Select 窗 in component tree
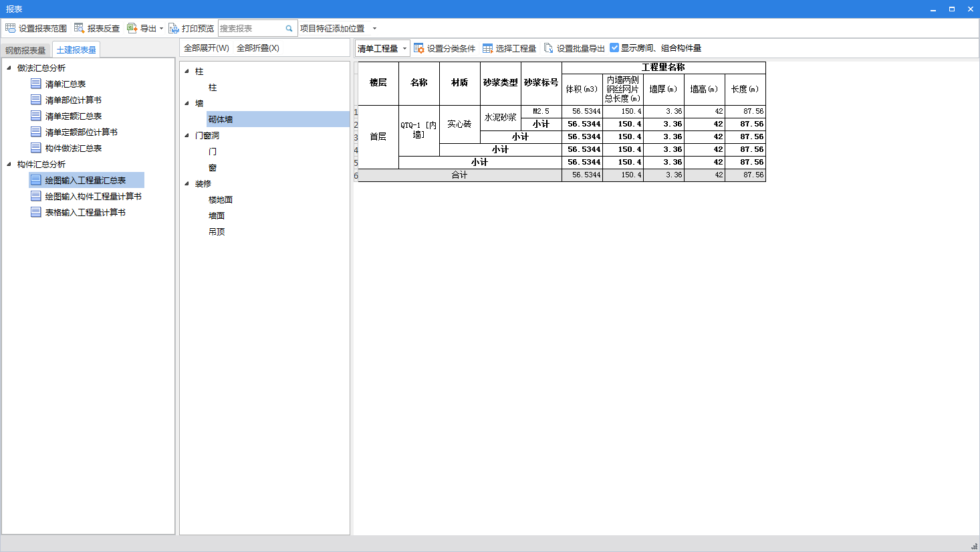This screenshot has width=980, height=552. (x=213, y=167)
